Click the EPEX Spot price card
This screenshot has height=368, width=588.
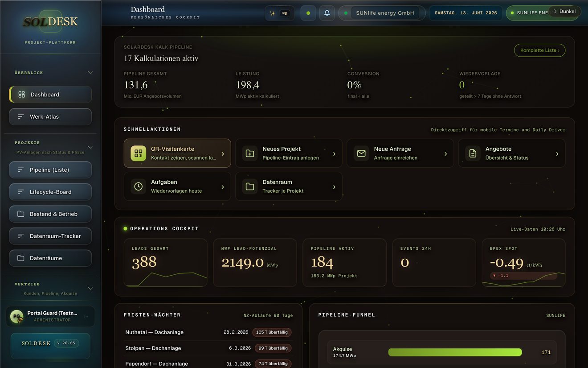pos(523,263)
